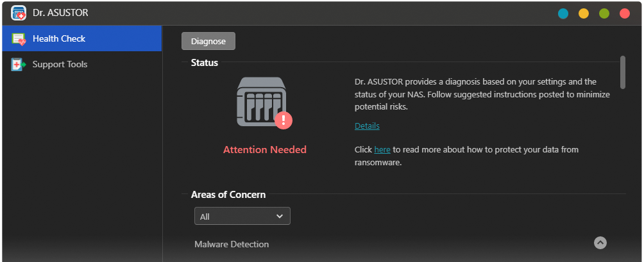Close Dr. ASUSTOR with the red circle button
The width and height of the screenshot is (644, 262).
(x=624, y=13)
